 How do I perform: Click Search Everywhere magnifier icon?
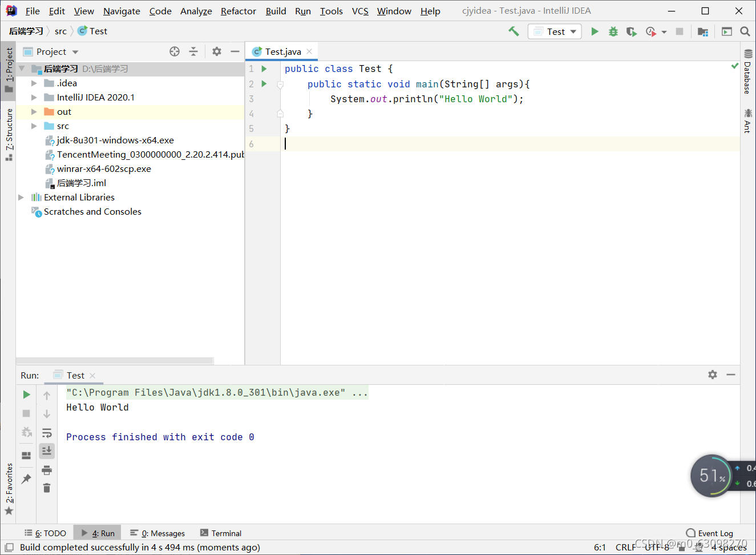(745, 31)
